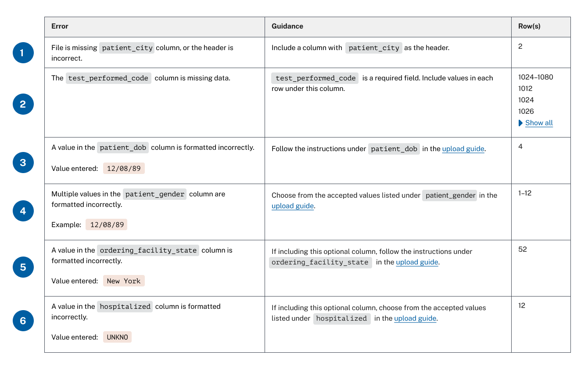
Task: Expand the Show all rows disclosure
Action: tap(536, 123)
